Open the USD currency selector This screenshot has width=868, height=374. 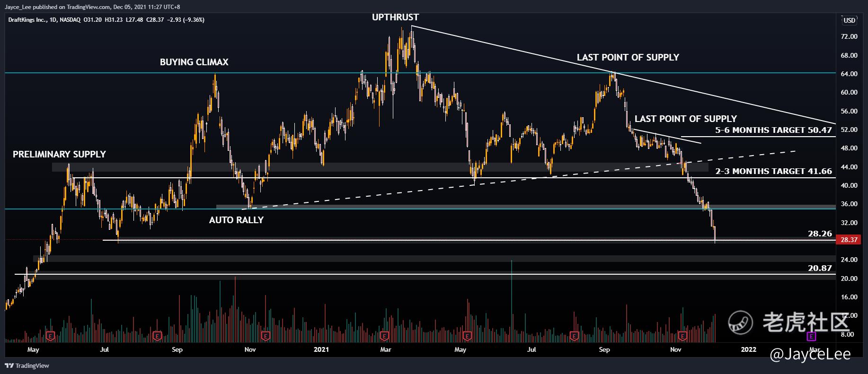point(849,20)
